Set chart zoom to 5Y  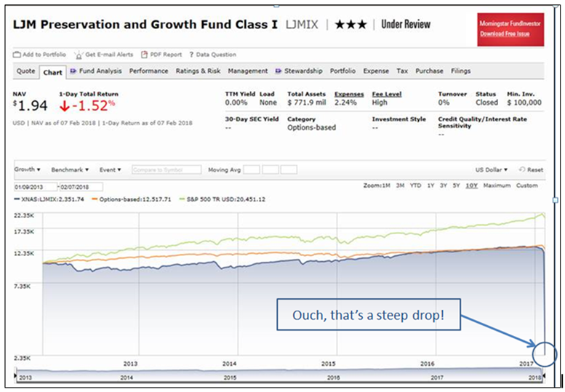tap(456, 185)
